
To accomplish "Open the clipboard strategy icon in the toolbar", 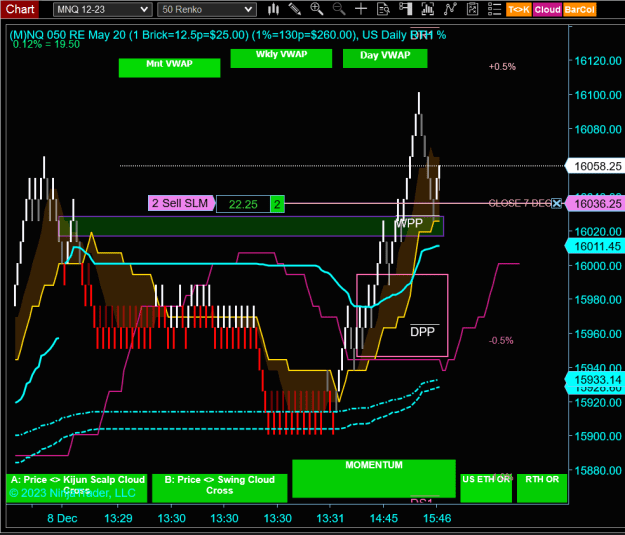I will (472, 9).
